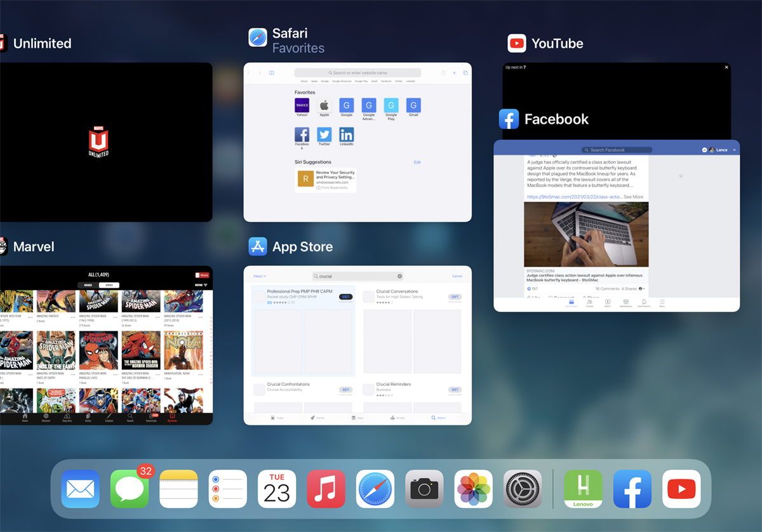Tap Twitter favorite in Safari card
762x532 pixels.
point(324,135)
